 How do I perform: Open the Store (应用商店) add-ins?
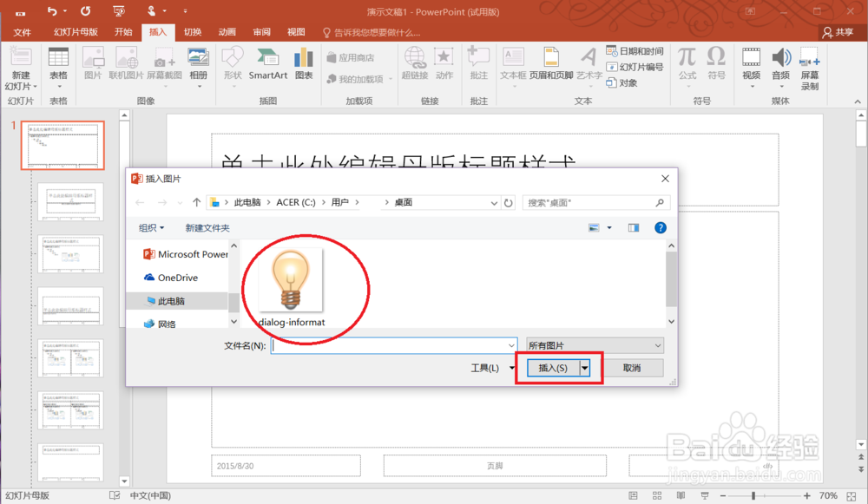(x=351, y=57)
